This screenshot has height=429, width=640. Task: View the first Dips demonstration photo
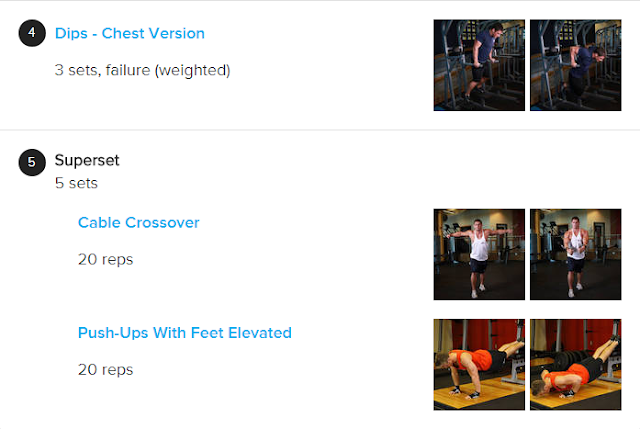click(x=479, y=65)
